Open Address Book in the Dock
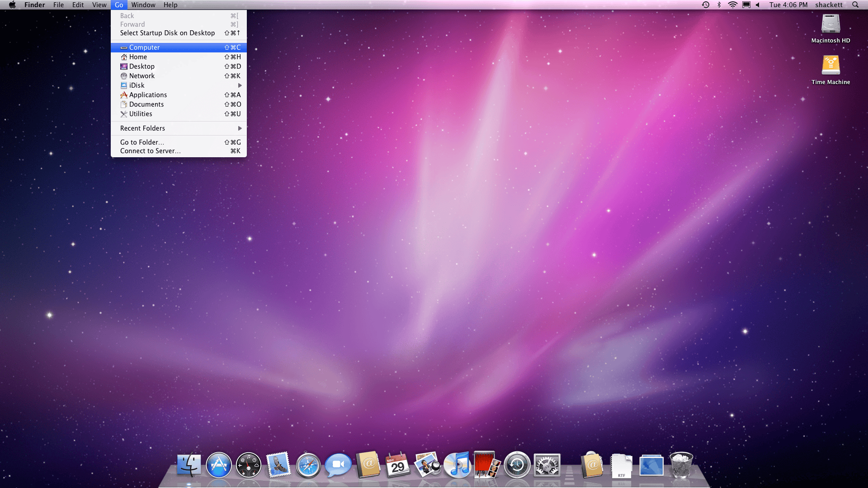Viewport: 868px width, 488px height. click(368, 465)
